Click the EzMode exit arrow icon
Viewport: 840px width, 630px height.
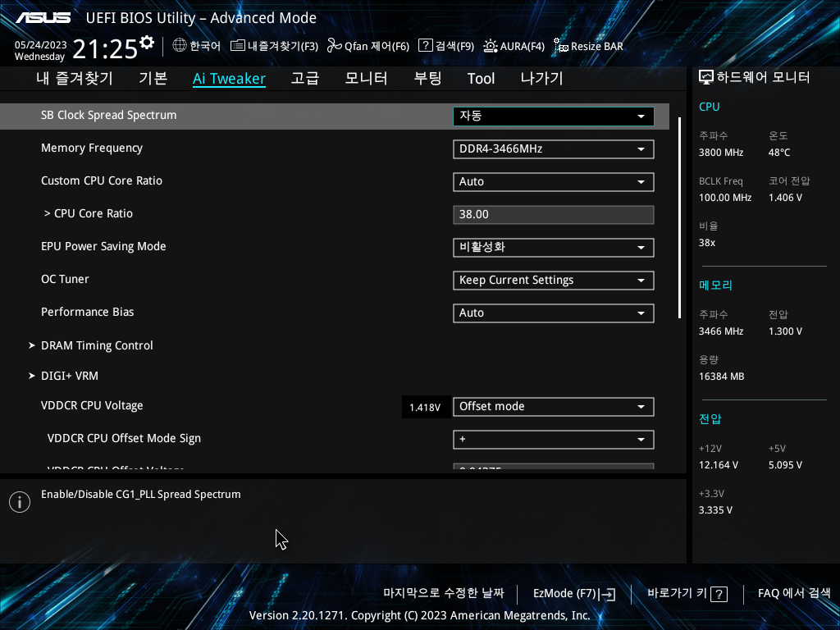(608, 594)
